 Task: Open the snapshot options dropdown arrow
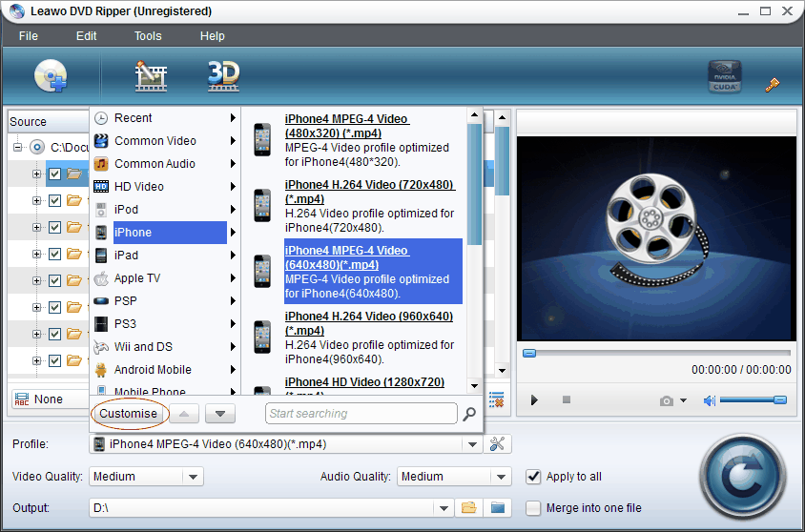683,400
